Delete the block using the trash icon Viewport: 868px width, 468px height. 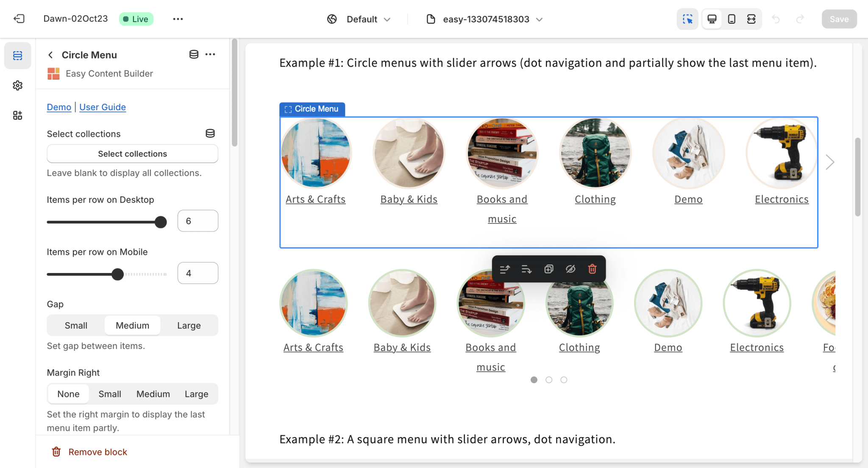coord(592,269)
